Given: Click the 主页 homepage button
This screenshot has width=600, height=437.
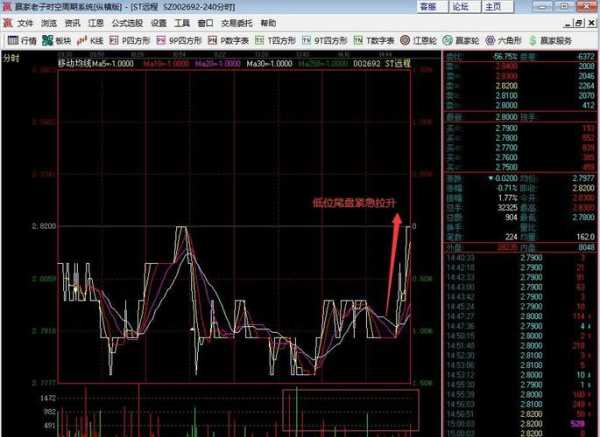Looking at the screenshot, I should [x=464, y=6].
